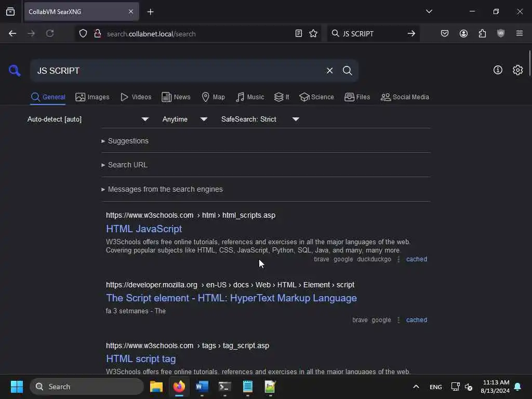Open the notification bell in the tray
The height and width of the screenshot is (399, 532).
click(517, 387)
